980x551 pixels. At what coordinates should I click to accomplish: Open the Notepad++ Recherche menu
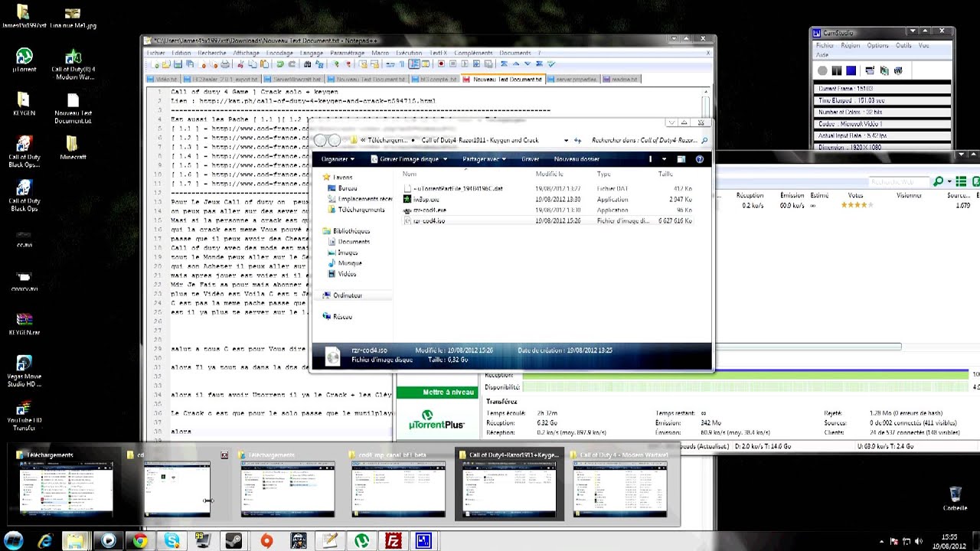(212, 53)
